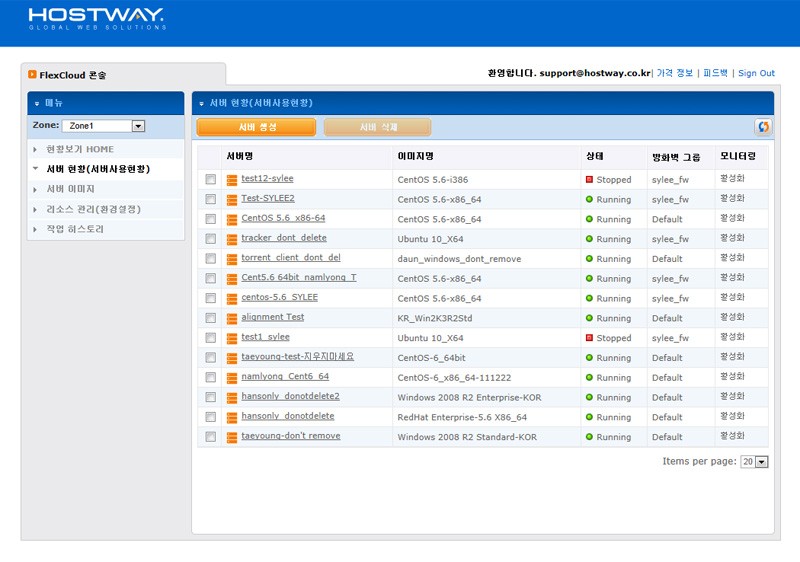Open the tracker_dont_delete server link

tap(284, 238)
